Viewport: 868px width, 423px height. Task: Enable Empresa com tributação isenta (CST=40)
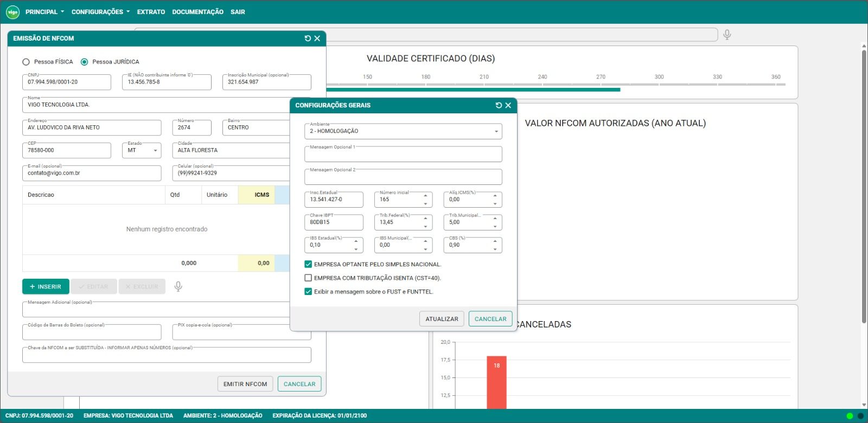[x=308, y=278]
